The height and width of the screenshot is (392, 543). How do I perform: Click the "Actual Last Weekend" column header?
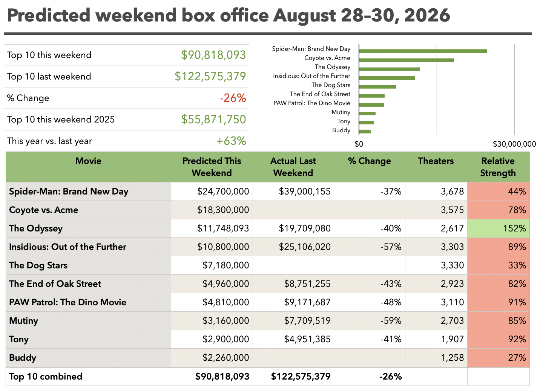pyautogui.click(x=293, y=167)
